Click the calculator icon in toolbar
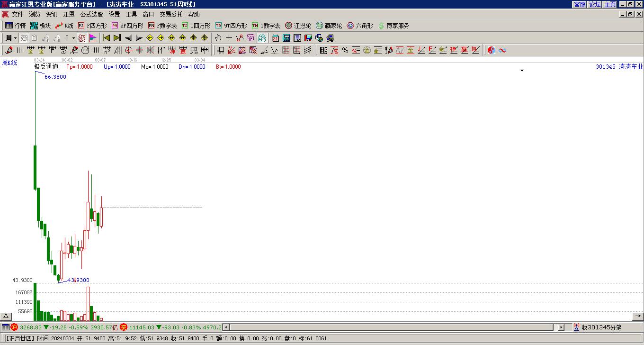 [x=286, y=38]
